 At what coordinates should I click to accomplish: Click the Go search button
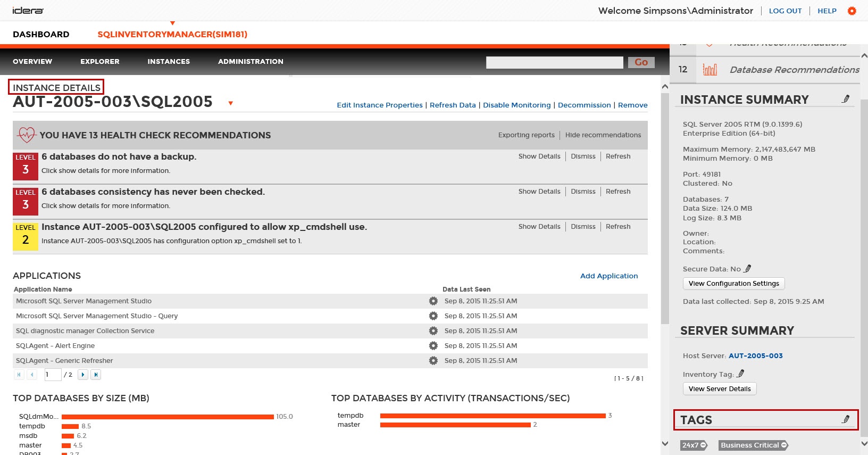click(x=641, y=62)
